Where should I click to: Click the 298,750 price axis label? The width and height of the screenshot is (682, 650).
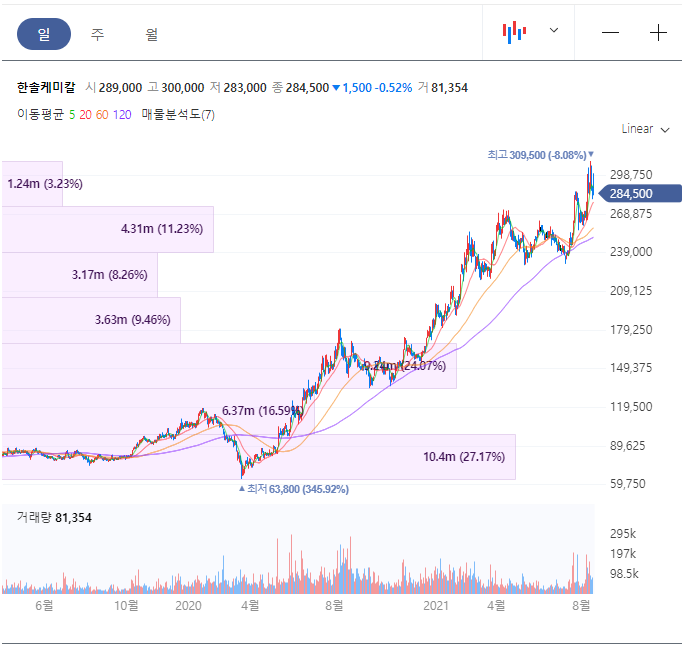[631, 175]
